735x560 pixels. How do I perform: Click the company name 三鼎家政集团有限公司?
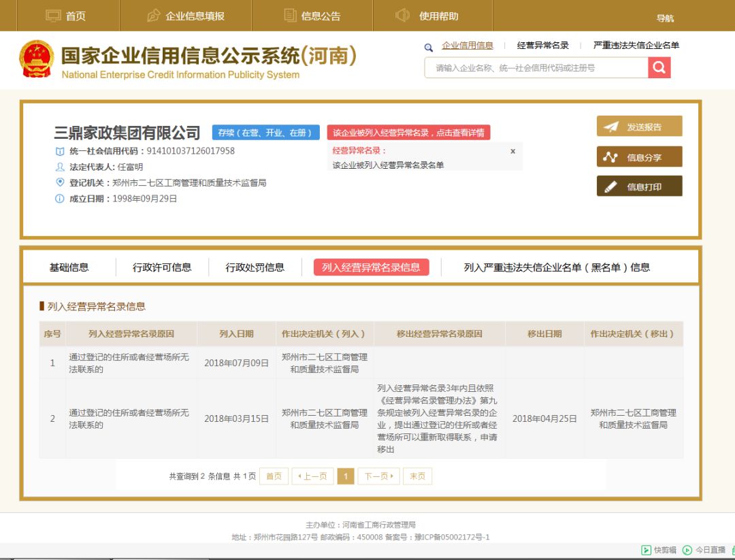click(127, 133)
